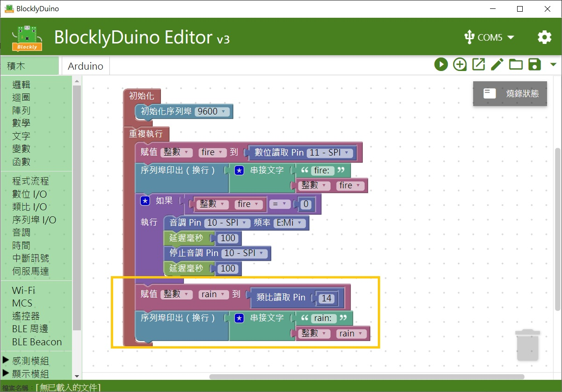Select the MCS category
Image resolution: width=562 pixels, height=392 pixels.
(22, 303)
